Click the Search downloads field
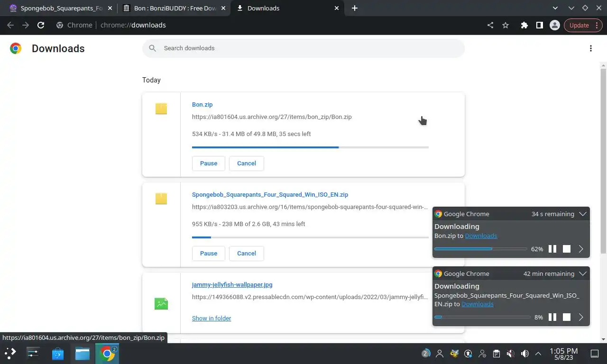Image resolution: width=607 pixels, height=364 pixels. click(x=303, y=48)
